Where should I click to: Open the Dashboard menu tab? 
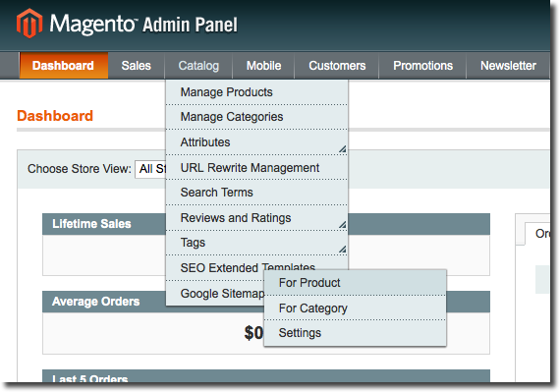(64, 65)
